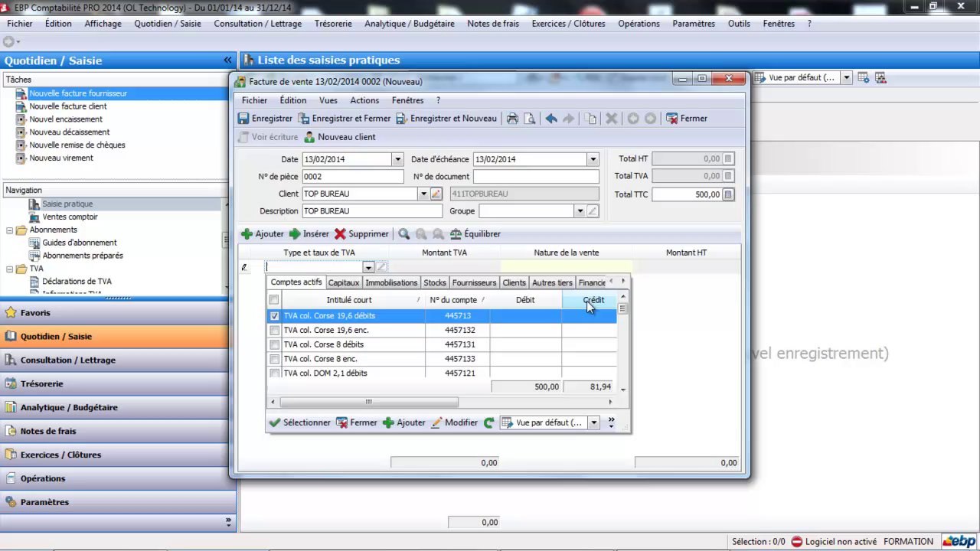Check TVA col. Corse 8 enc. checkbox
The width and height of the screenshot is (980, 551).
[274, 359]
